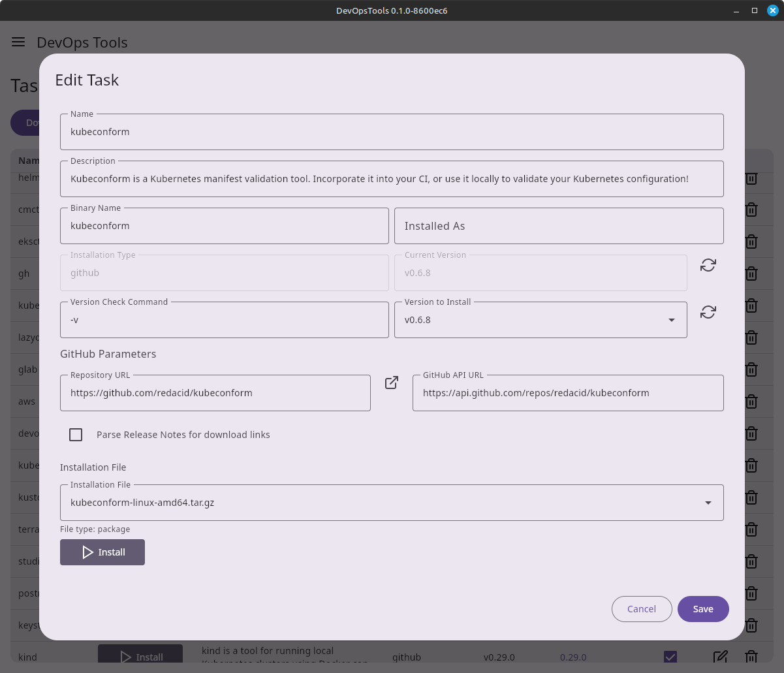The width and height of the screenshot is (784, 673).
Task: Refresh the Current Version field
Action: pyautogui.click(x=708, y=266)
